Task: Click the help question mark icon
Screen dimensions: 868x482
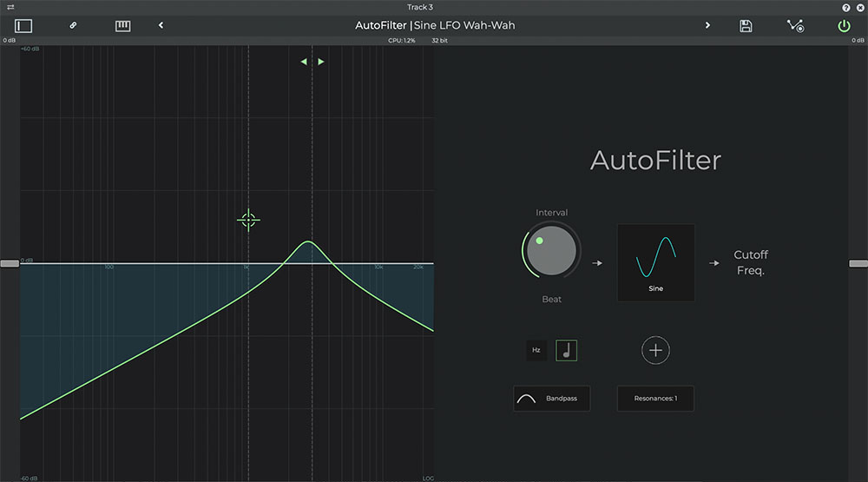Action: click(x=845, y=7)
